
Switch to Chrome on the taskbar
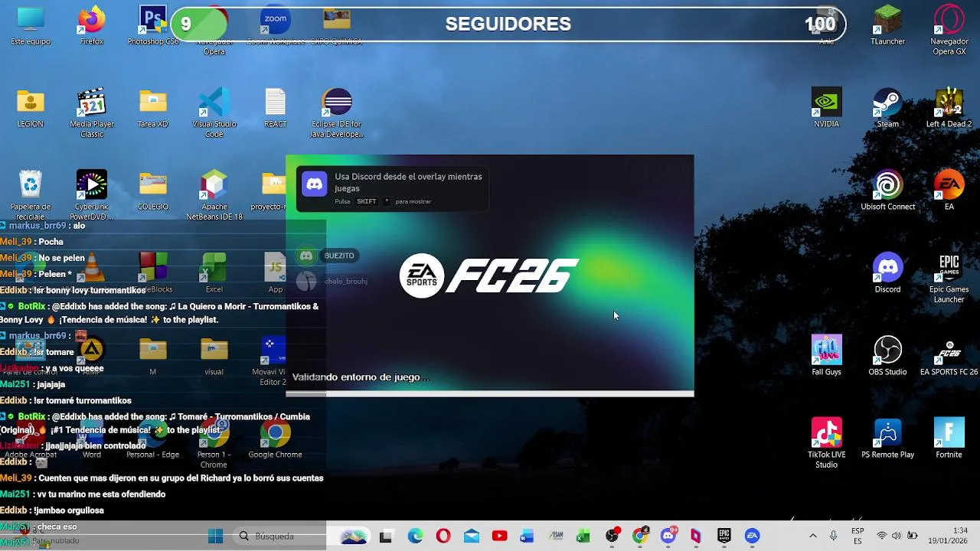[640, 536]
